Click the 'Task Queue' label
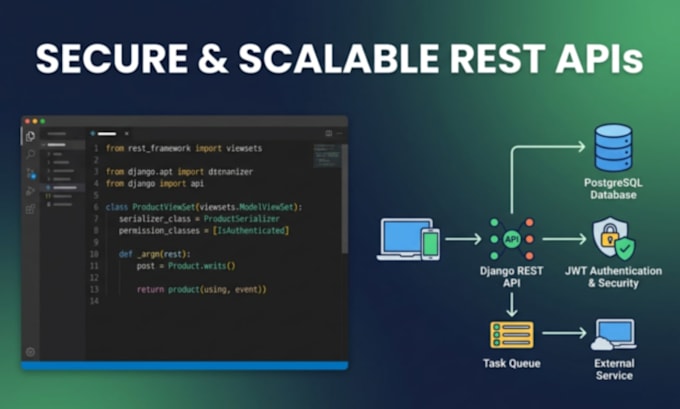680x409 pixels. (x=512, y=363)
